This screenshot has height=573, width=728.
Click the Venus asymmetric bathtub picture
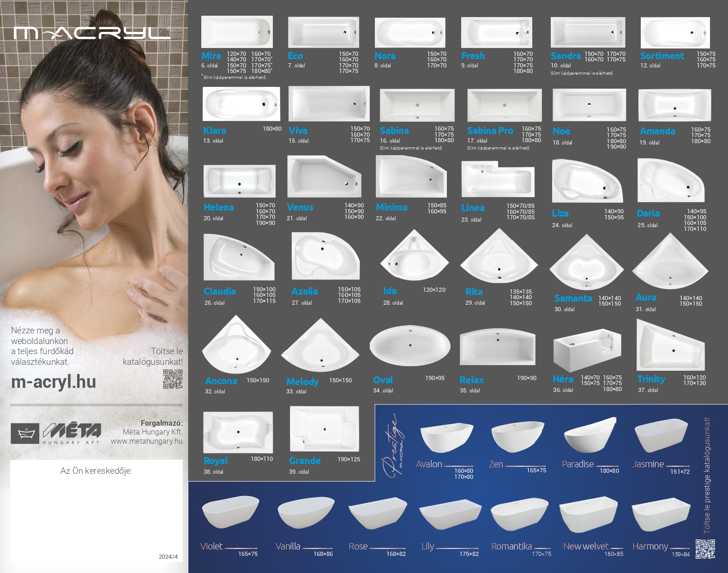[x=324, y=177]
